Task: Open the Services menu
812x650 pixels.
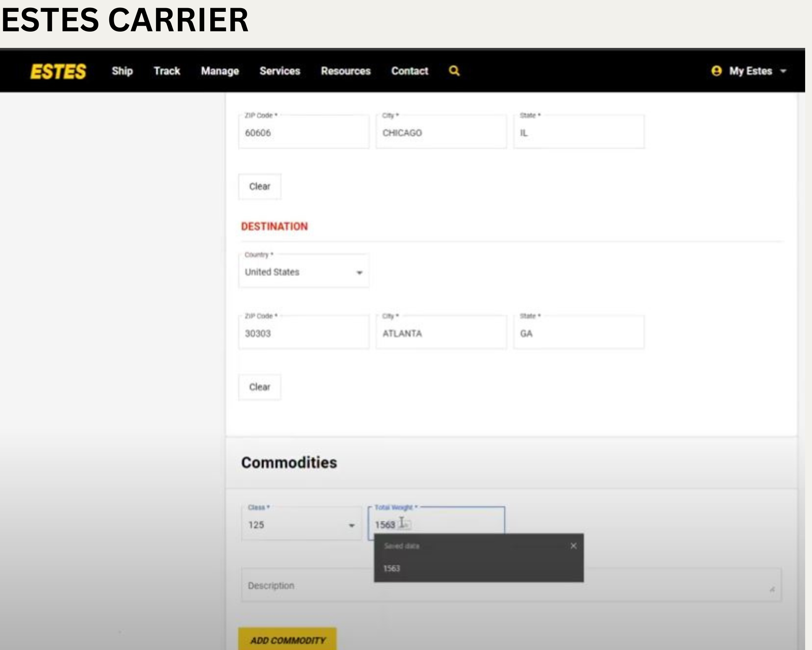Action: [x=280, y=71]
